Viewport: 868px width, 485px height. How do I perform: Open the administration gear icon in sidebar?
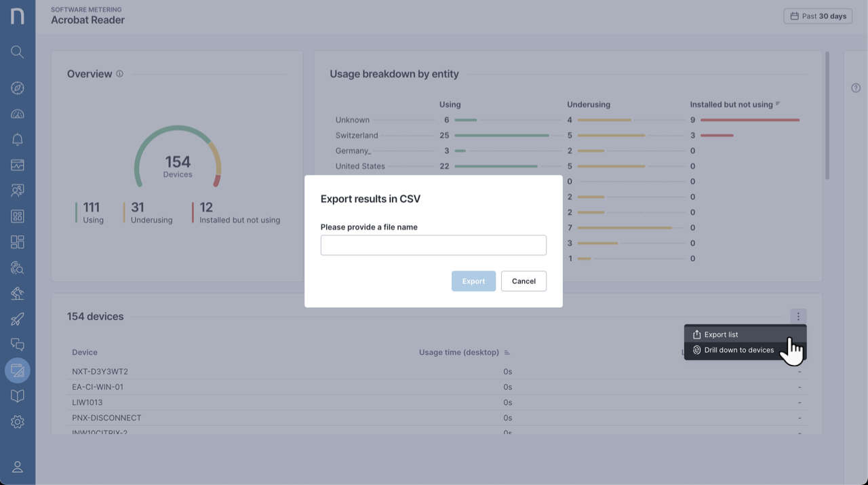point(18,422)
